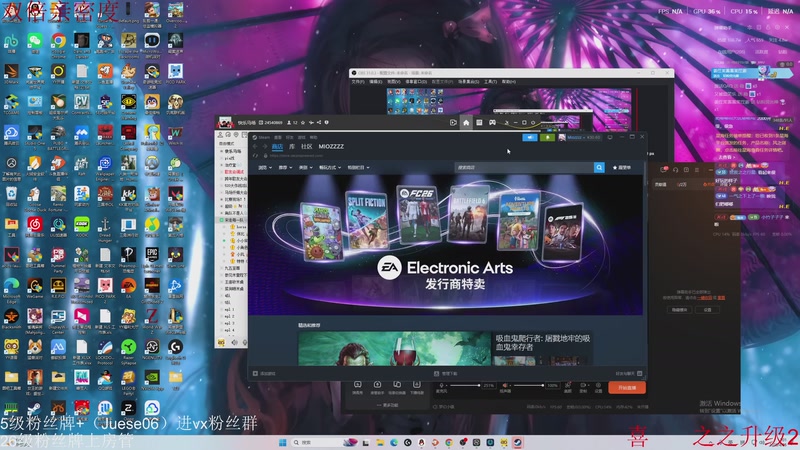Open the PICO PARK desktop shortcut
This screenshot has width=800, height=450.
(176, 74)
